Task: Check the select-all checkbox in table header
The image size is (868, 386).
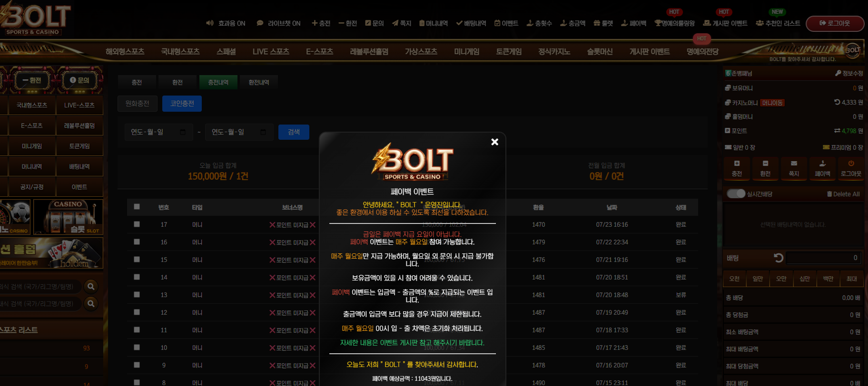Action: coord(137,207)
